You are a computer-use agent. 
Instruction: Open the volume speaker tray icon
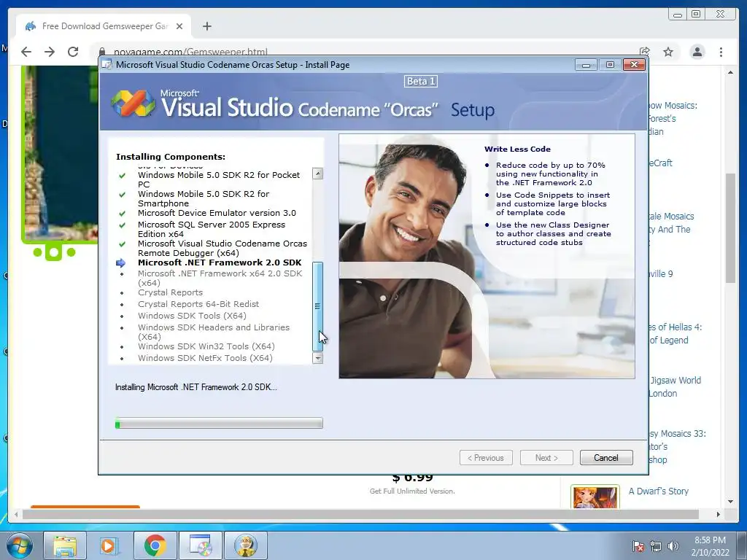point(673,546)
